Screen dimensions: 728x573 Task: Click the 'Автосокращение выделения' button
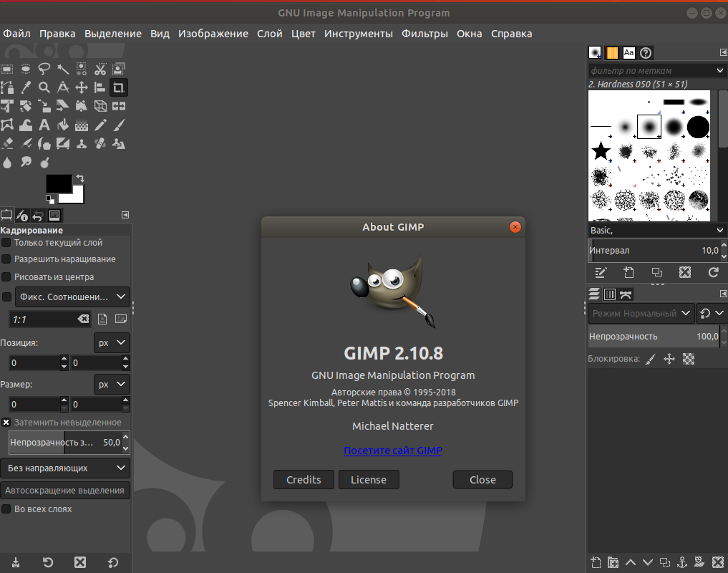tap(65, 491)
